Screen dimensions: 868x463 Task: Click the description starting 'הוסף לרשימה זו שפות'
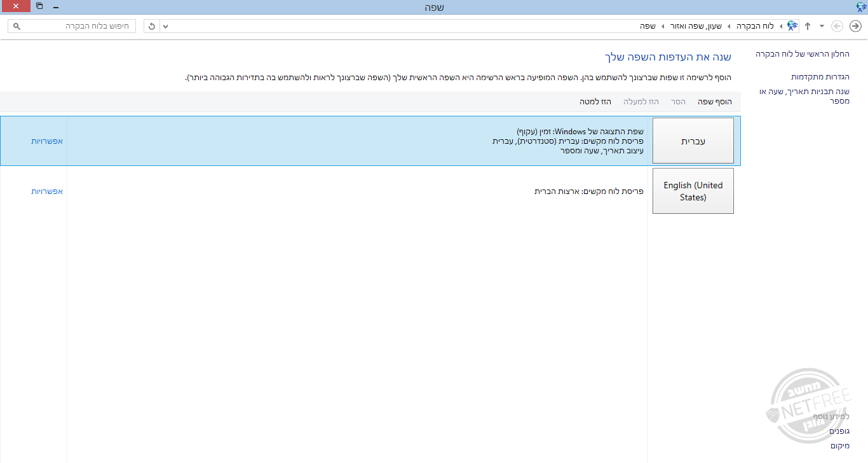tap(458, 77)
